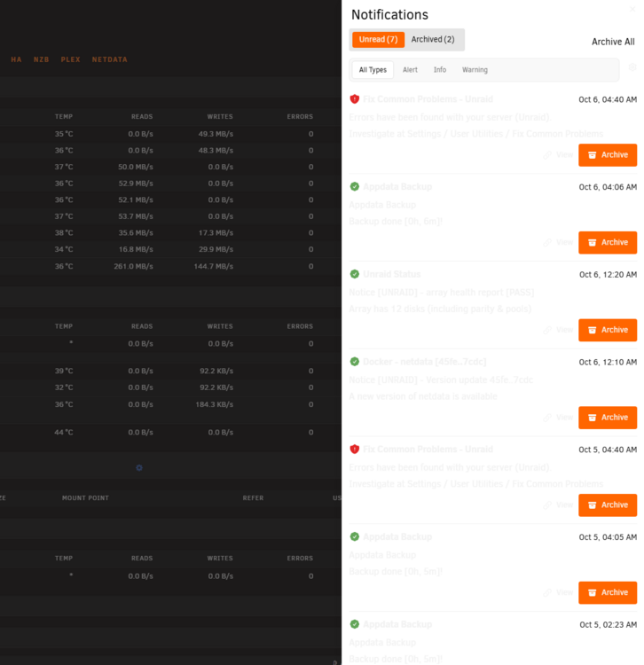Click Archive All notifications
The height and width of the screenshot is (665, 644).
click(x=613, y=42)
